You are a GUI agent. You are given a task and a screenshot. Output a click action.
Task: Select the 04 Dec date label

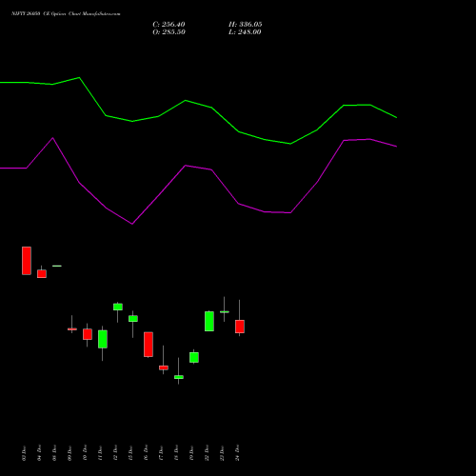[39, 453]
